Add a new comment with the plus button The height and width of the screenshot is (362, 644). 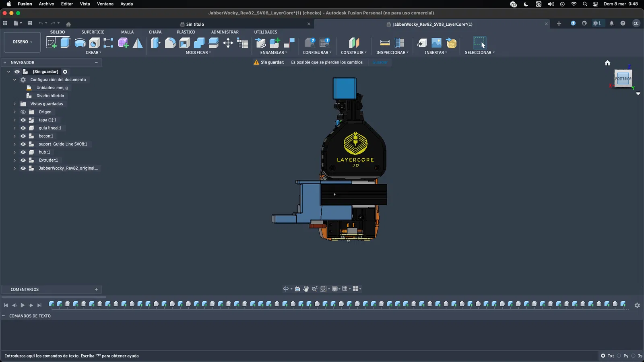click(x=96, y=289)
